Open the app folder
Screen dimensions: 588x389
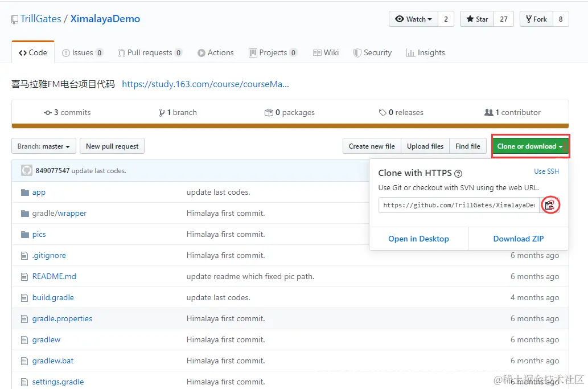(39, 192)
